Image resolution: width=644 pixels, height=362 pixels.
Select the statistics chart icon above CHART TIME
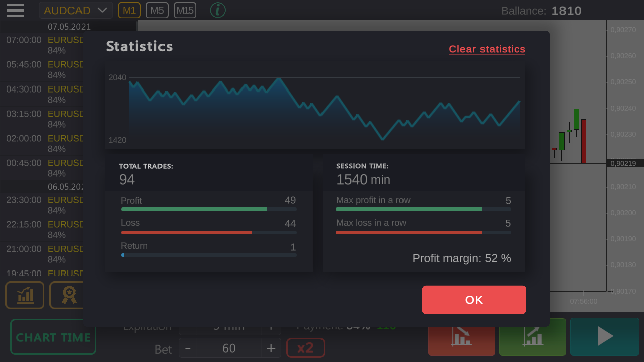24,295
